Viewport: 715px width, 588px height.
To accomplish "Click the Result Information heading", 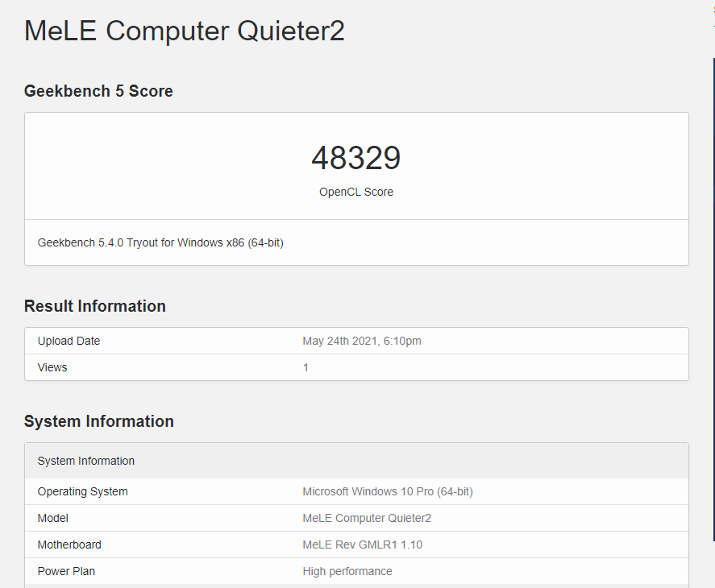I will (95, 306).
